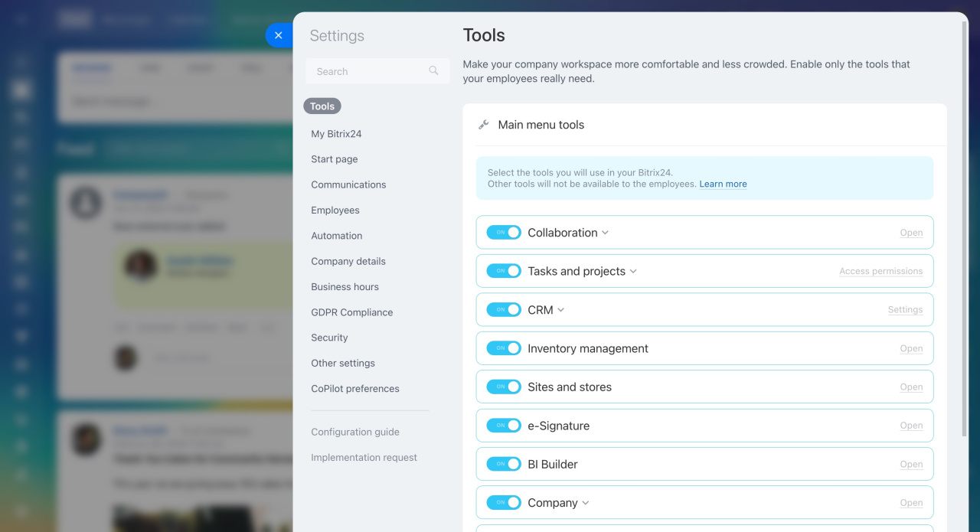980x532 pixels.
Task: Open the GDPR Compliance section
Action: tap(351, 312)
